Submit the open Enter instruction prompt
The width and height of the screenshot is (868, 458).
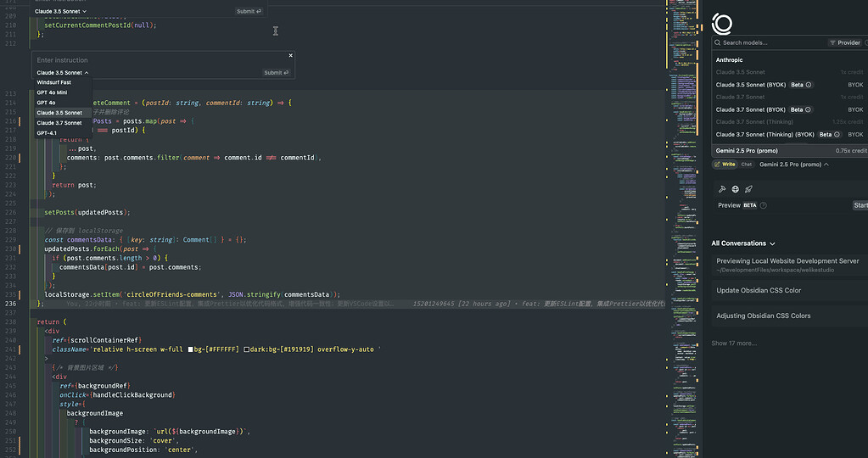[x=276, y=72]
